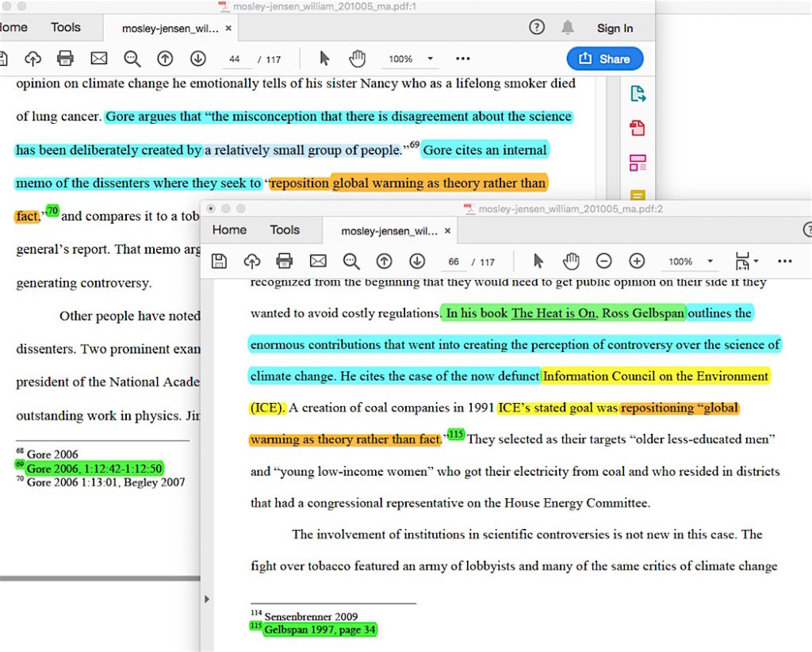The height and width of the screenshot is (652, 812).
Task: Open the notifications bell in the back window
Action: click(x=568, y=28)
